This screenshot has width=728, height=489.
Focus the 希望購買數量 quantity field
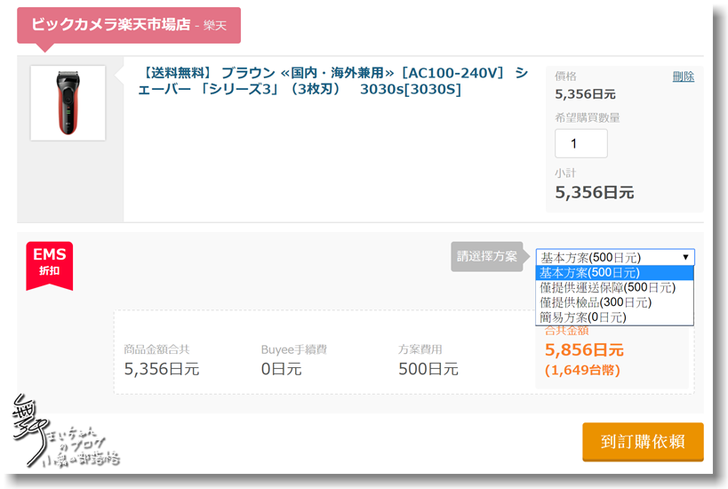click(x=581, y=143)
